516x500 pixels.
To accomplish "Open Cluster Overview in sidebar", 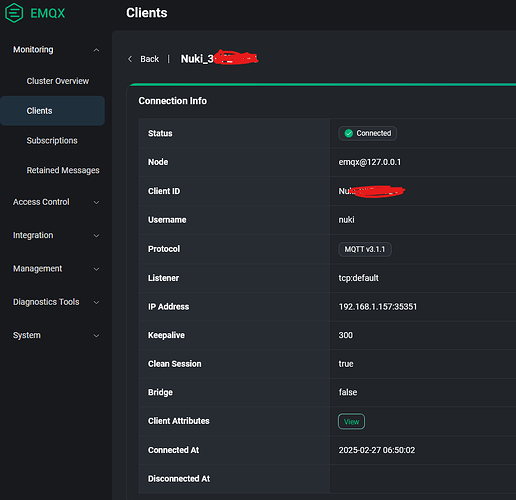I will point(58,81).
